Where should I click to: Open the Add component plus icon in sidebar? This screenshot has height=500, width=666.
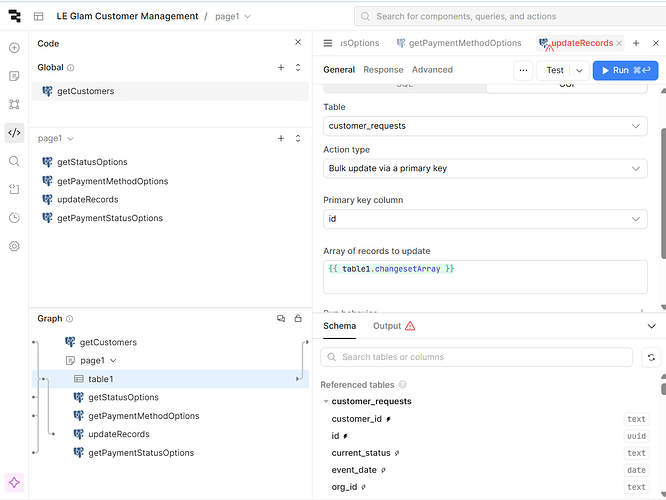coord(14,48)
